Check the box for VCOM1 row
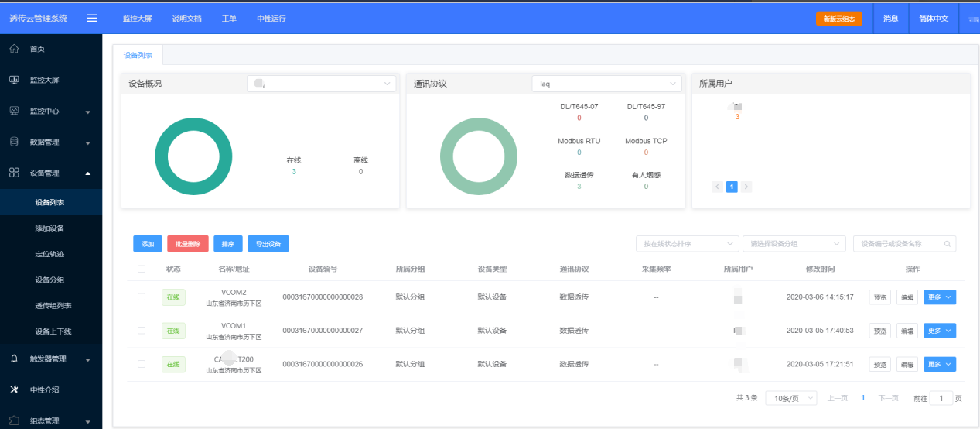Image resolution: width=980 pixels, height=429 pixels. tap(141, 331)
